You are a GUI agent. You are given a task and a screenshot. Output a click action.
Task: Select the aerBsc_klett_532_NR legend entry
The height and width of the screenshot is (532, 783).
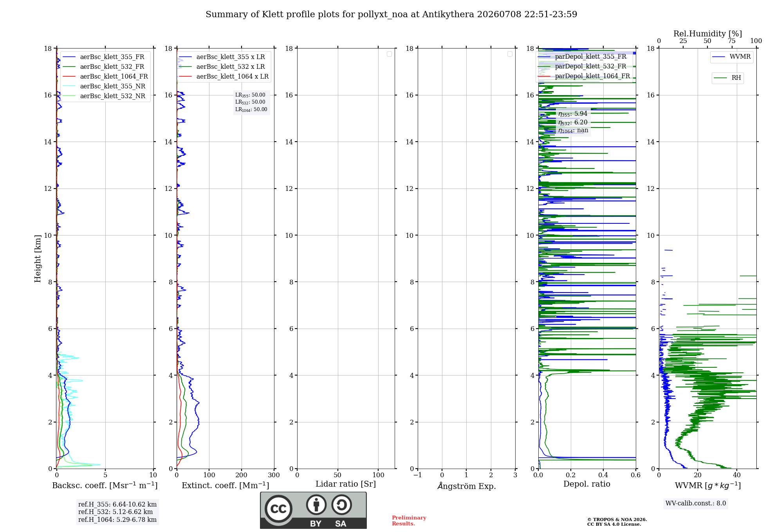(x=104, y=96)
